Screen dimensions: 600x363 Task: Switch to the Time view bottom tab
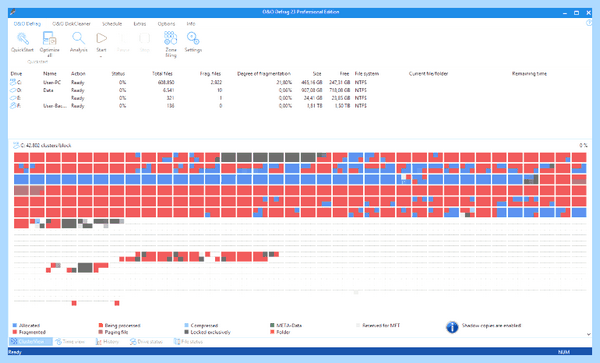(70, 341)
